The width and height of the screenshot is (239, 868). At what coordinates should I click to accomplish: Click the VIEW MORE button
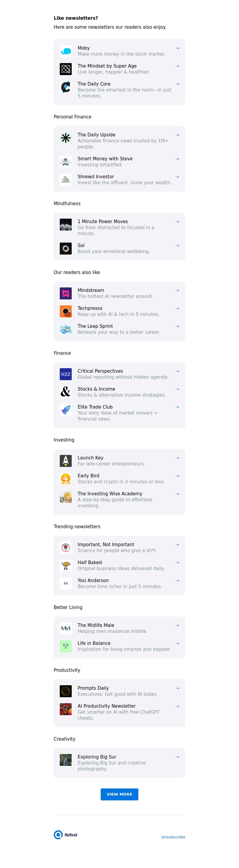119,794
